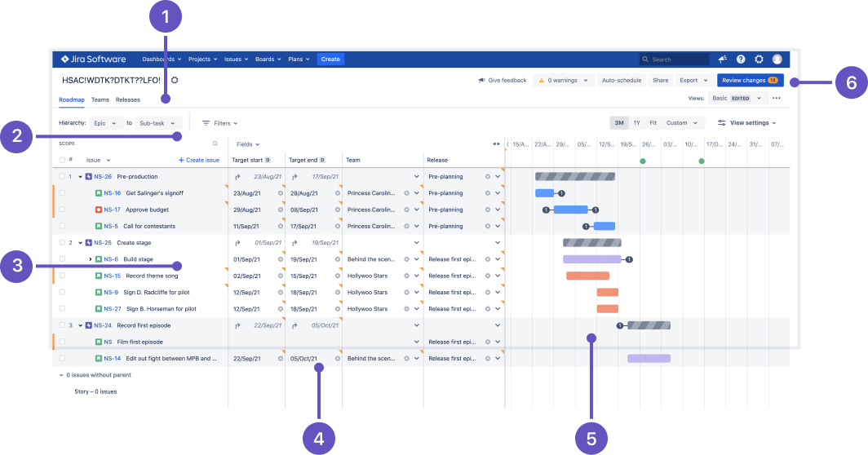Open the user profile avatar
The image size is (868, 455).
tap(777, 60)
